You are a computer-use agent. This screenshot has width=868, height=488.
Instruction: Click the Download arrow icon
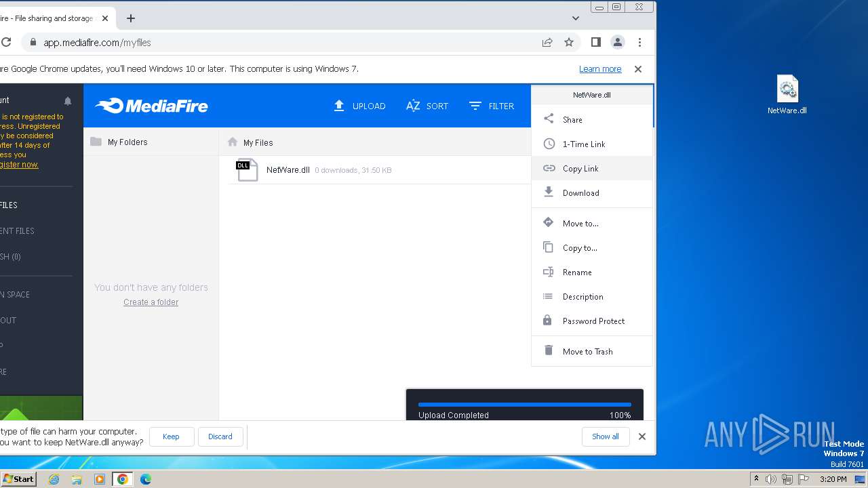[x=549, y=192]
